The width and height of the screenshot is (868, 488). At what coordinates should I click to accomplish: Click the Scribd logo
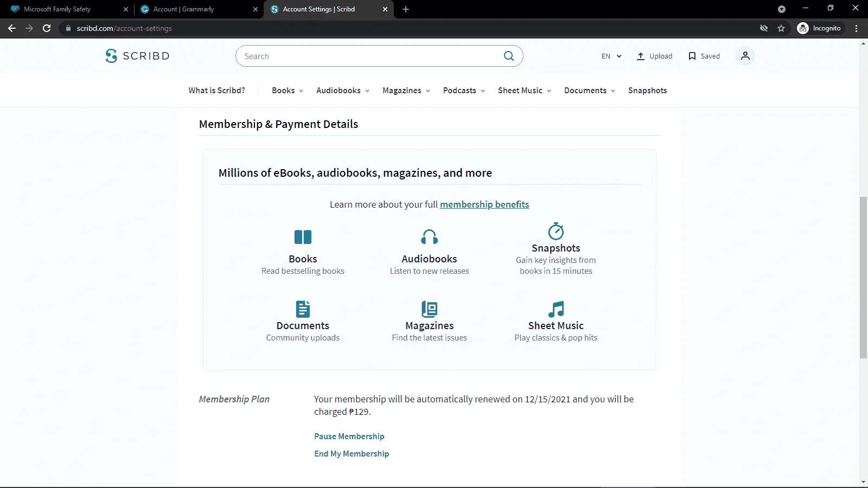pyautogui.click(x=137, y=56)
